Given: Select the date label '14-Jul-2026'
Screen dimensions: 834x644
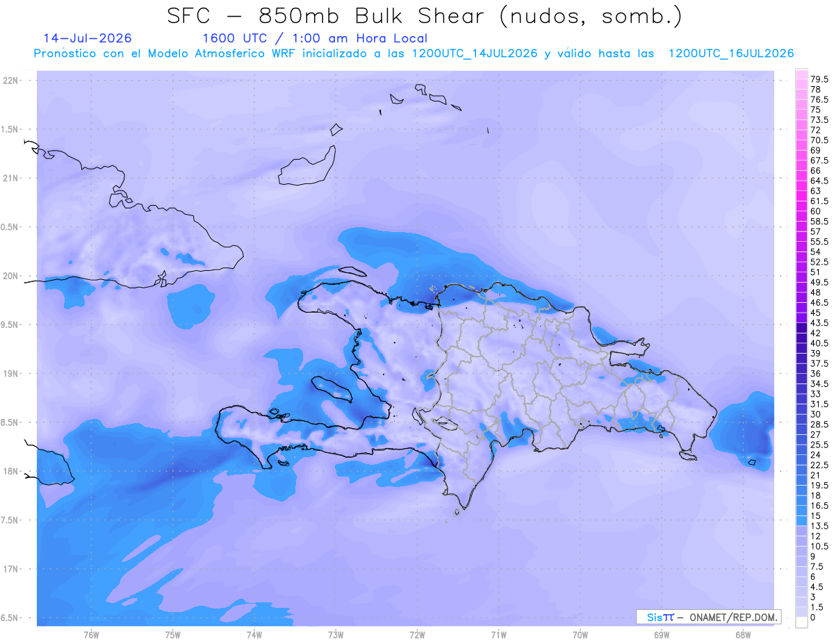Looking at the screenshot, I should click(x=88, y=38).
